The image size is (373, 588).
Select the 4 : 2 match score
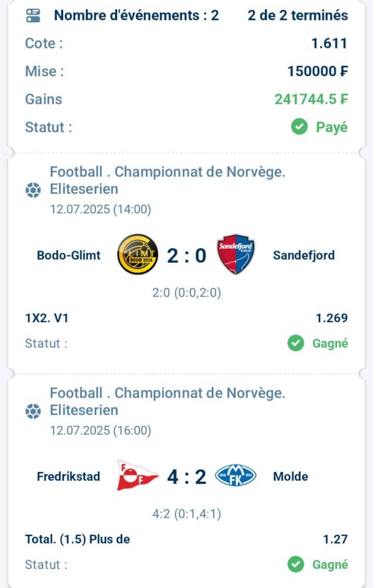[187, 477]
